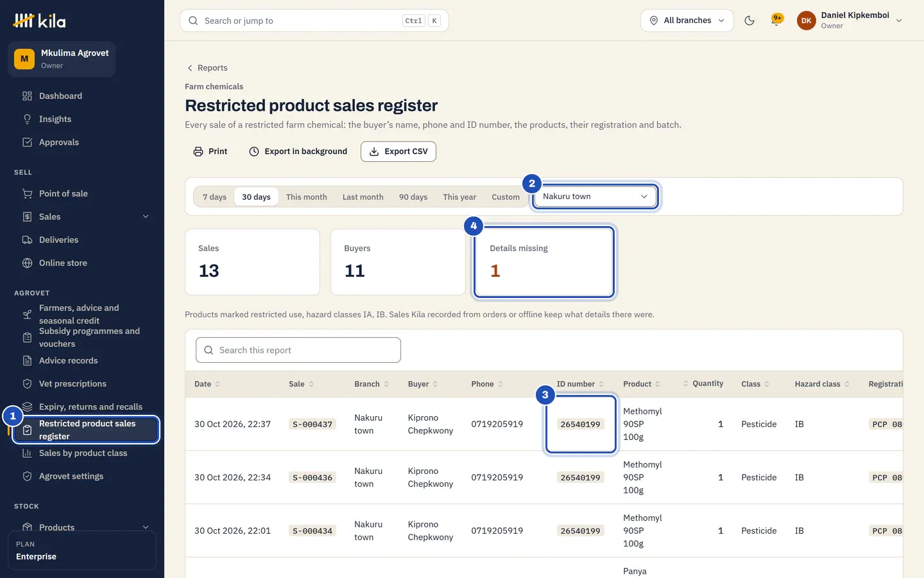This screenshot has height=578, width=924.
Task: Click the Buyers 11 summary card
Action: click(398, 262)
